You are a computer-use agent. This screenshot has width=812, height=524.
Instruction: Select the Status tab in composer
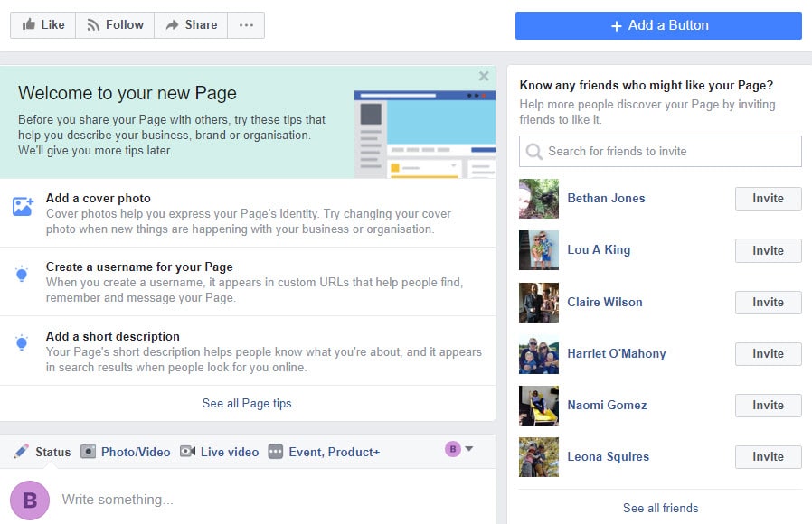(x=42, y=452)
